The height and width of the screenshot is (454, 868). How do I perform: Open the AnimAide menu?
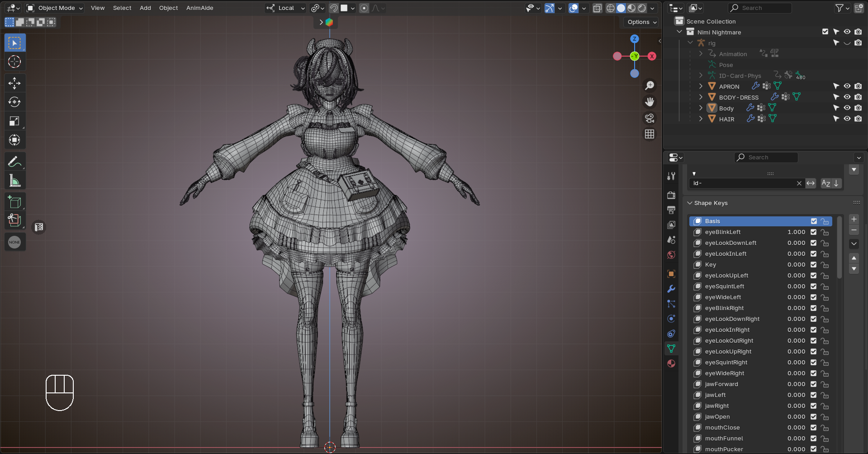click(199, 8)
